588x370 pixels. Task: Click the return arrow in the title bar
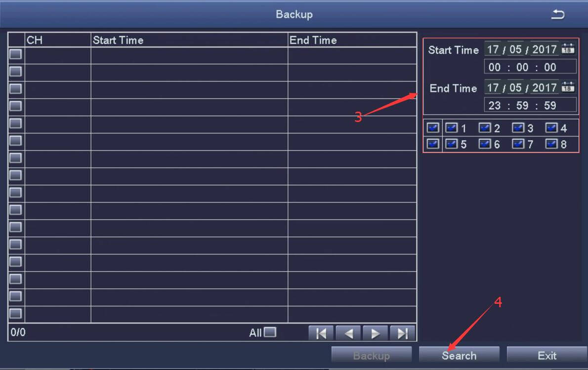click(x=558, y=14)
